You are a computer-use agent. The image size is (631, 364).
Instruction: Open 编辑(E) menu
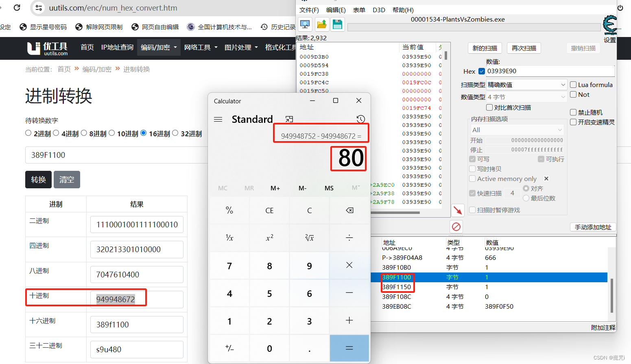pyautogui.click(x=336, y=10)
